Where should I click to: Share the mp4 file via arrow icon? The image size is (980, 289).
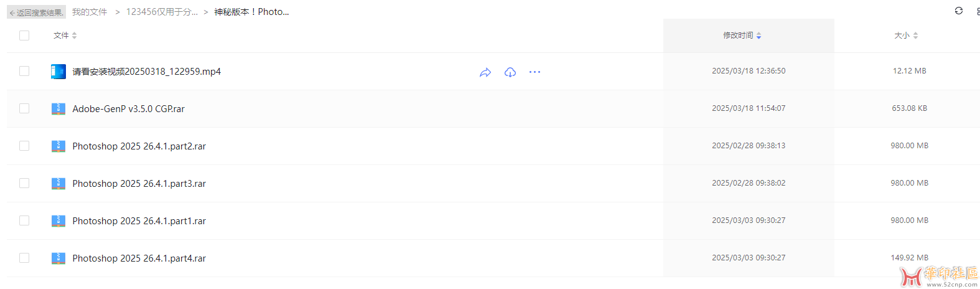click(x=485, y=72)
